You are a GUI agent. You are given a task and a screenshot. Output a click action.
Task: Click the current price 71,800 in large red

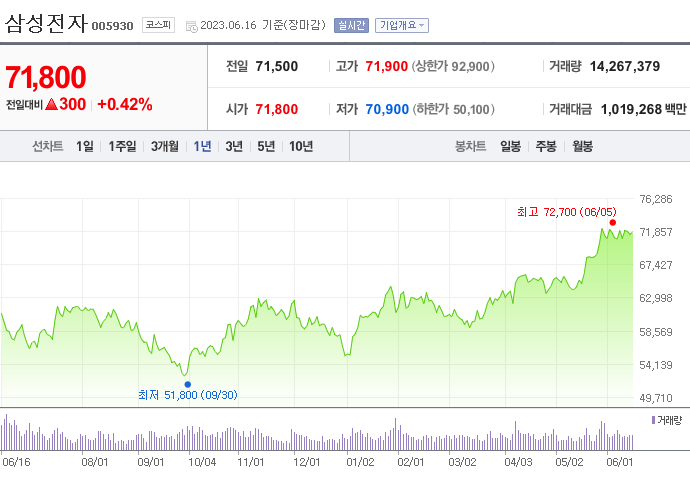(46, 77)
